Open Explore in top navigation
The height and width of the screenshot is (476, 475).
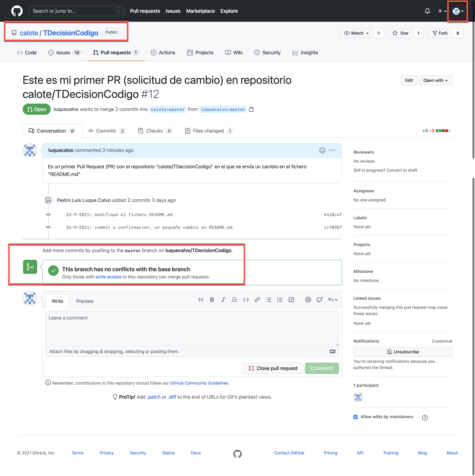click(x=229, y=11)
